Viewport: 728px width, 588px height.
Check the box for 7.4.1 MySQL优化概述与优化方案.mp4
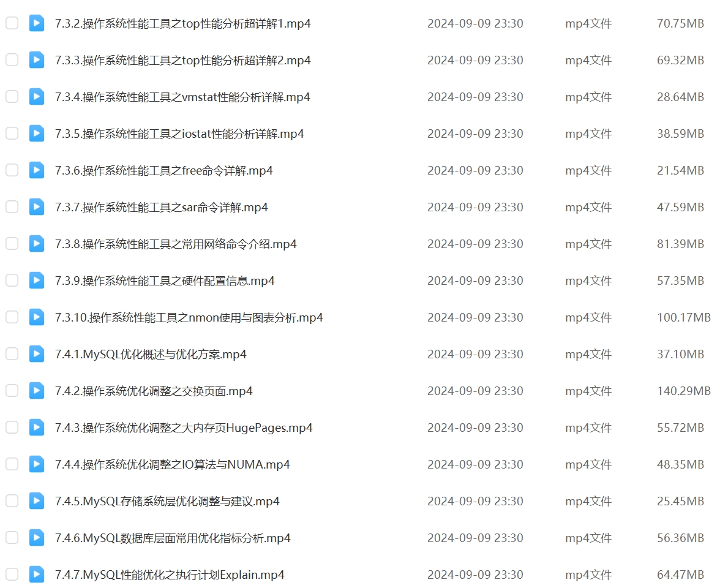tap(12, 354)
